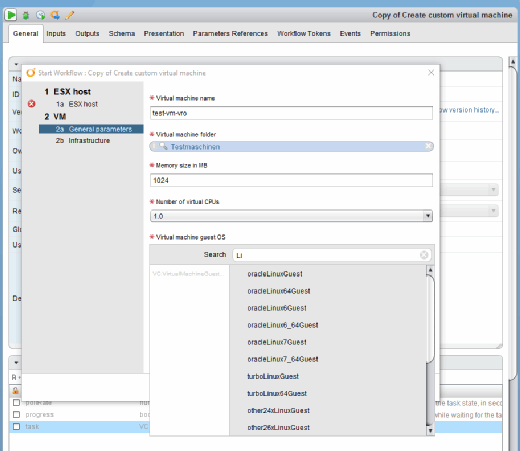520x451 pixels.
Task: Click the Testmaschinen folder field
Action: coord(291,146)
